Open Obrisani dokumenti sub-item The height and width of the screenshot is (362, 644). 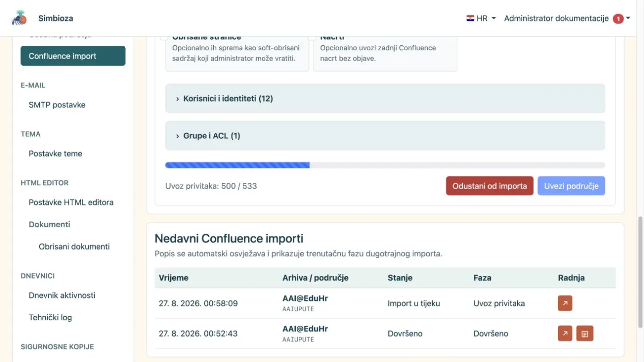[74, 247]
